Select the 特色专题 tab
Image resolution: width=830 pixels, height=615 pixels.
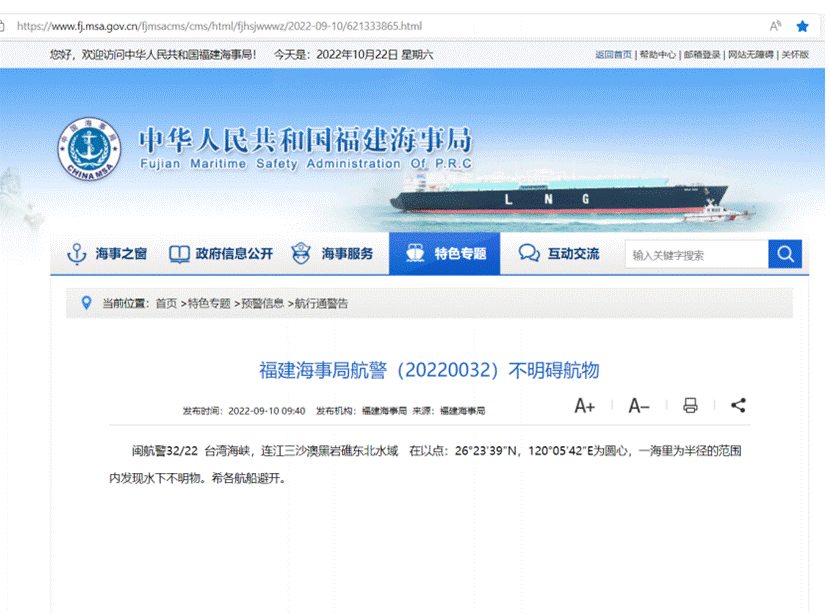pyautogui.click(x=444, y=254)
